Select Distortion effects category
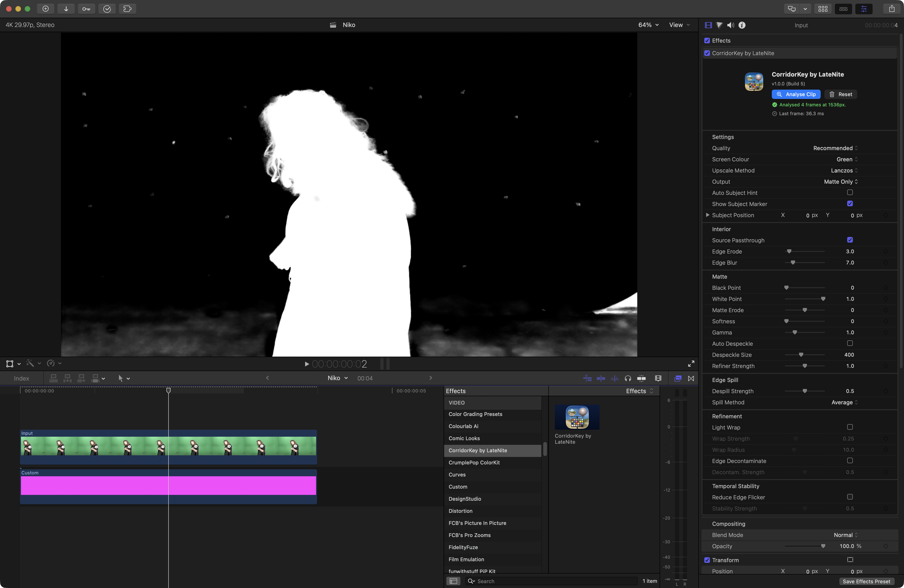This screenshot has height=588, width=904. tap(460, 511)
